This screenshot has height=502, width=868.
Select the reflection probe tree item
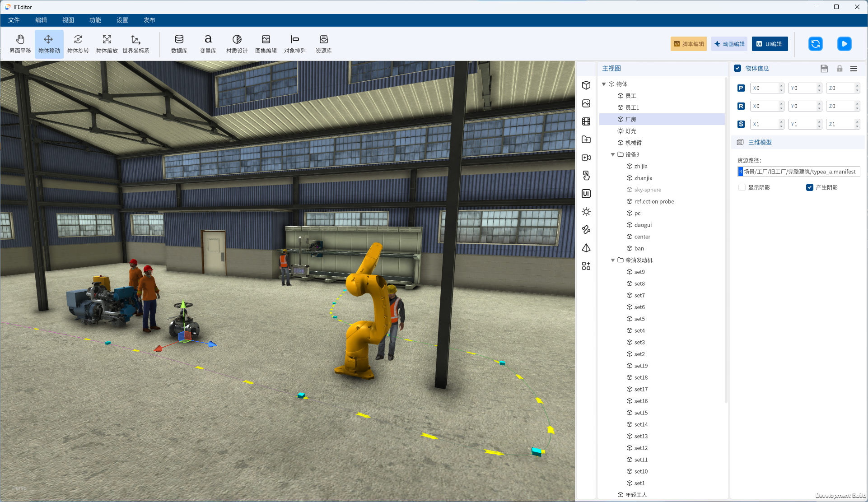click(662, 201)
